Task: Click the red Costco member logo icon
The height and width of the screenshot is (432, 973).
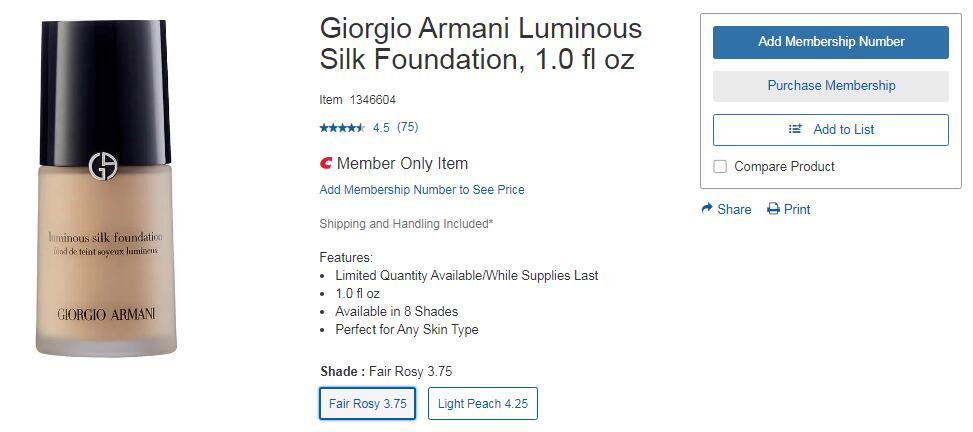Action: (x=326, y=164)
